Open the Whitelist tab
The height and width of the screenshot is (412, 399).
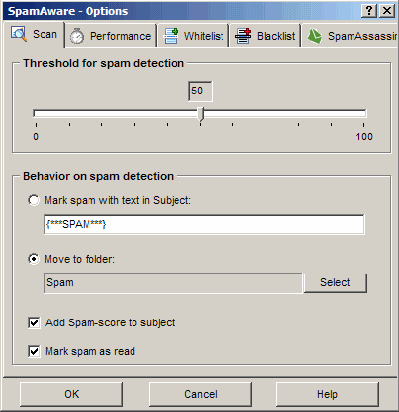click(x=193, y=36)
